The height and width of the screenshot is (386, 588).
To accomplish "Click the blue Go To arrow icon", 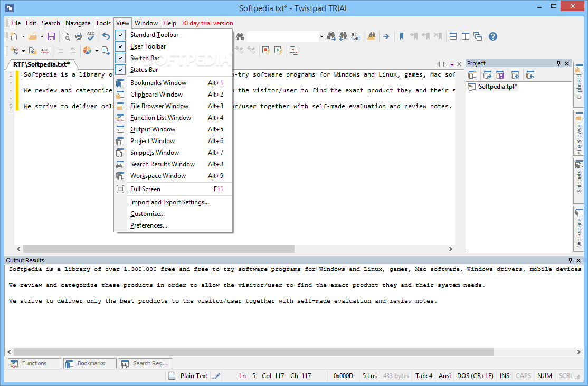I will 386,36.
